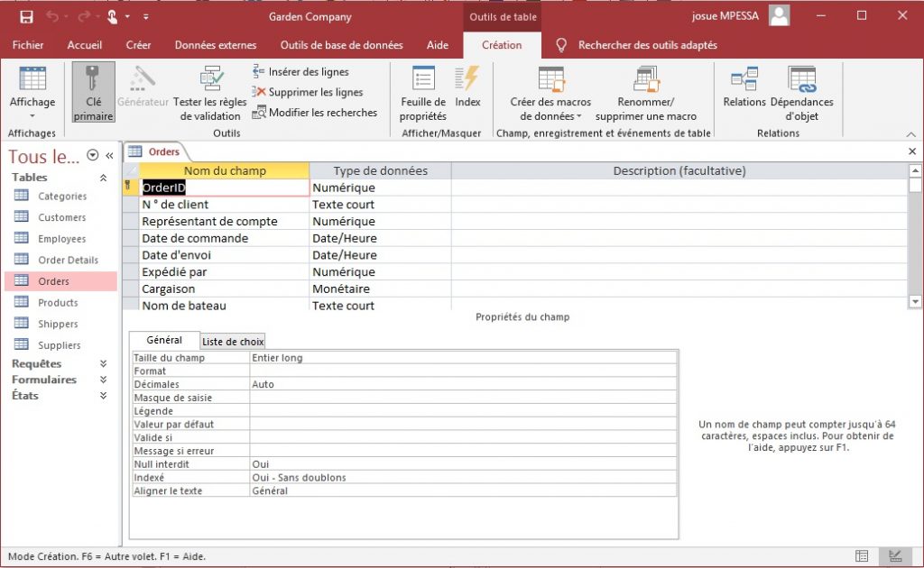
Task: Switch to the Accueil ribbon tab
Action: coord(84,44)
